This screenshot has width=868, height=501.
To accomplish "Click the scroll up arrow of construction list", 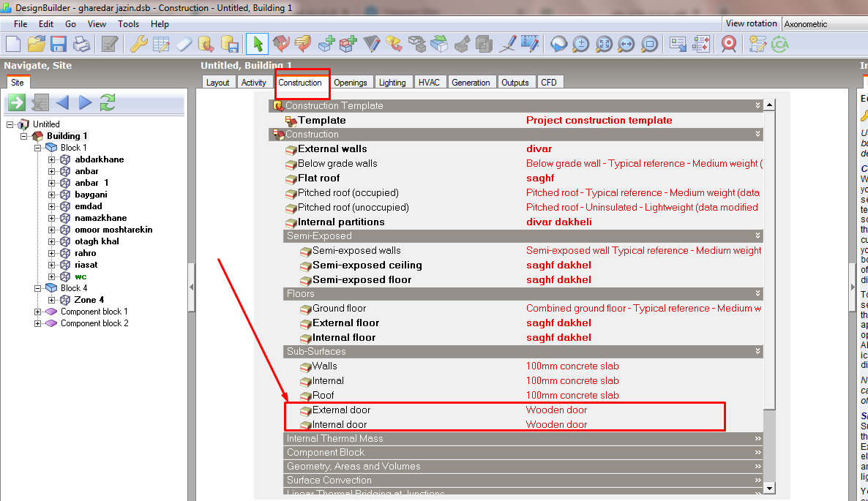I will click(769, 105).
